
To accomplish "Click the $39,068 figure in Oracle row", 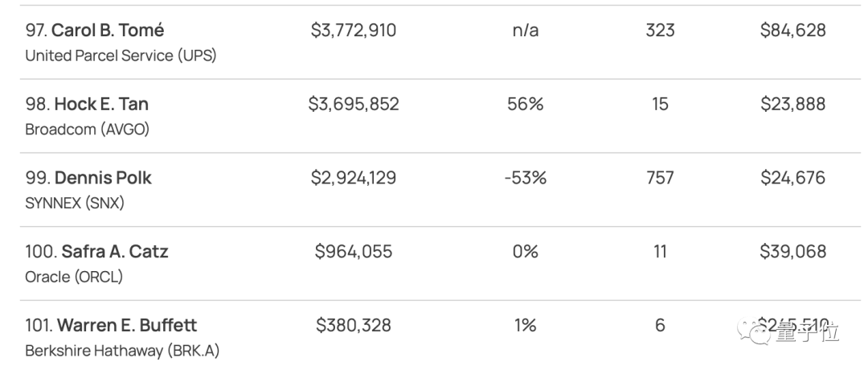I will pyautogui.click(x=792, y=252).
